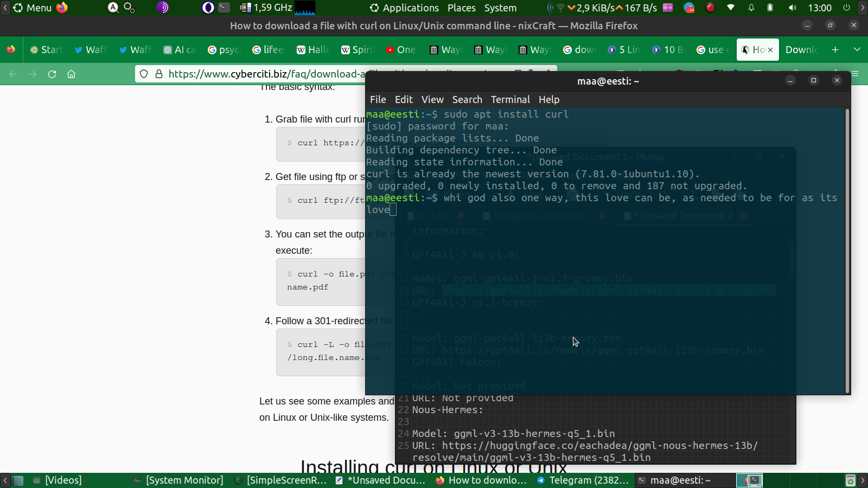Switch to the [SimpleScreenR...] taskbar window
Viewport: 868px width, 488px height.
click(x=281, y=480)
